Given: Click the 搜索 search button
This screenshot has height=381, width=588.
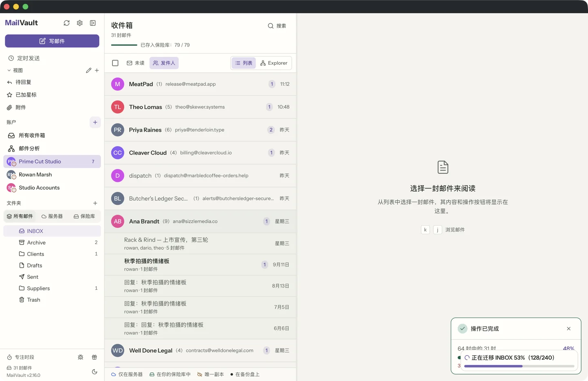Looking at the screenshot, I should click(x=277, y=26).
